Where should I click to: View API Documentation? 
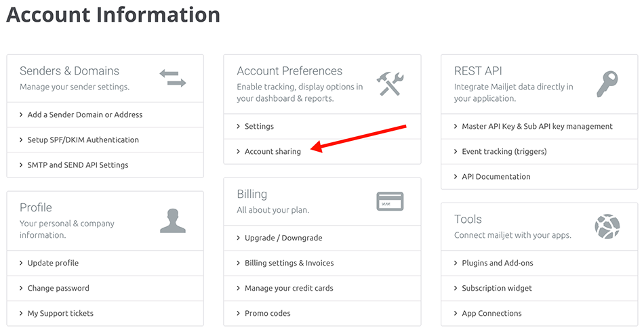540,176
